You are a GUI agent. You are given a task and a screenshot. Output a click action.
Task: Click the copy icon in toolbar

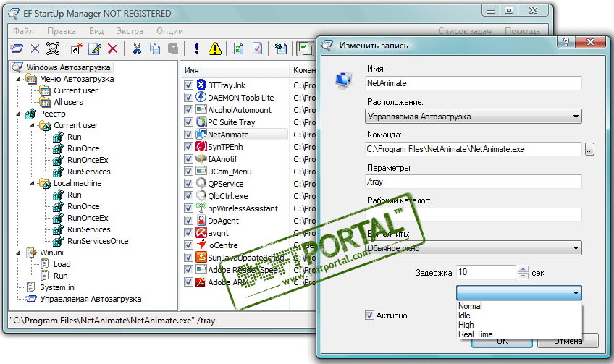pyautogui.click(x=155, y=48)
